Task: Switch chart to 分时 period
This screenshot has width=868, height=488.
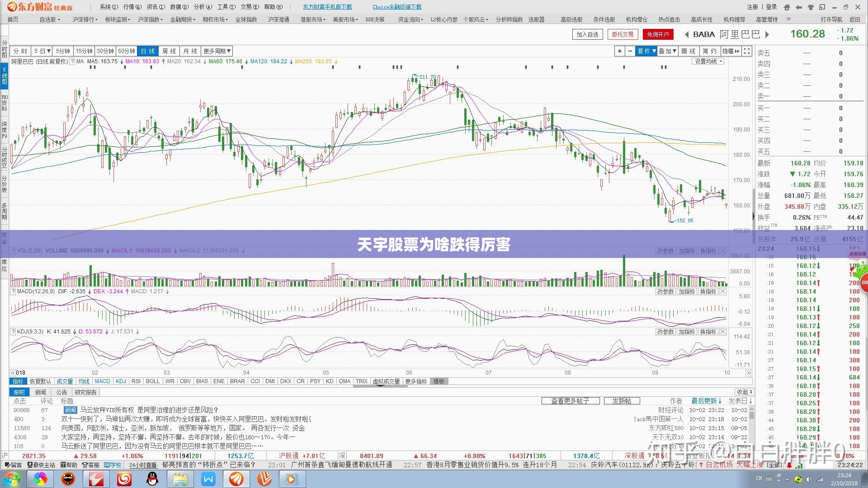Action: coord(20,51)
